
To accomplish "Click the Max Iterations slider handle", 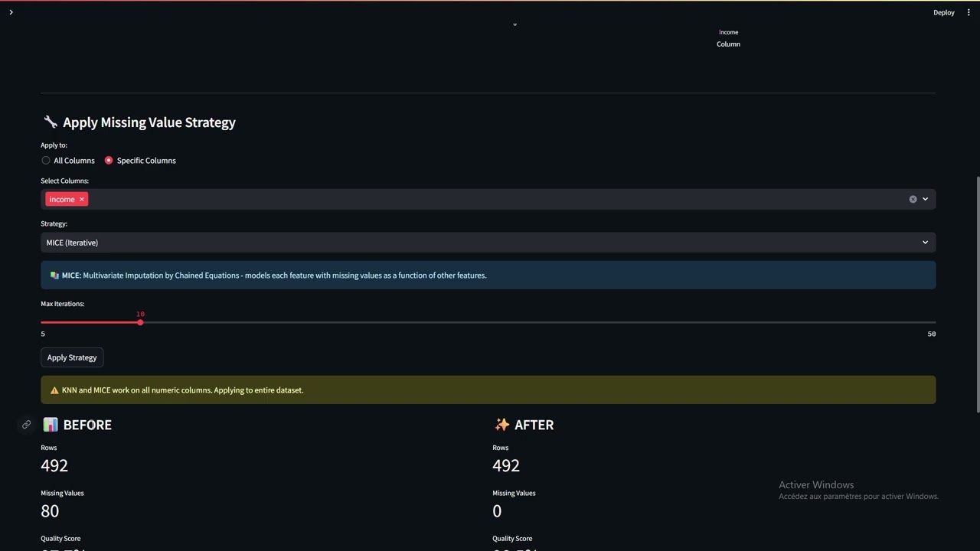I will pyautogui.click(x=140, y=322).
